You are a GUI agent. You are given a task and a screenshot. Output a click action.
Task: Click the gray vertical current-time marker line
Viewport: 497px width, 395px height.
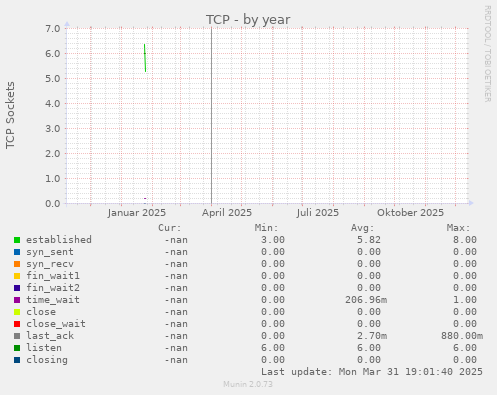coord(211,116)
